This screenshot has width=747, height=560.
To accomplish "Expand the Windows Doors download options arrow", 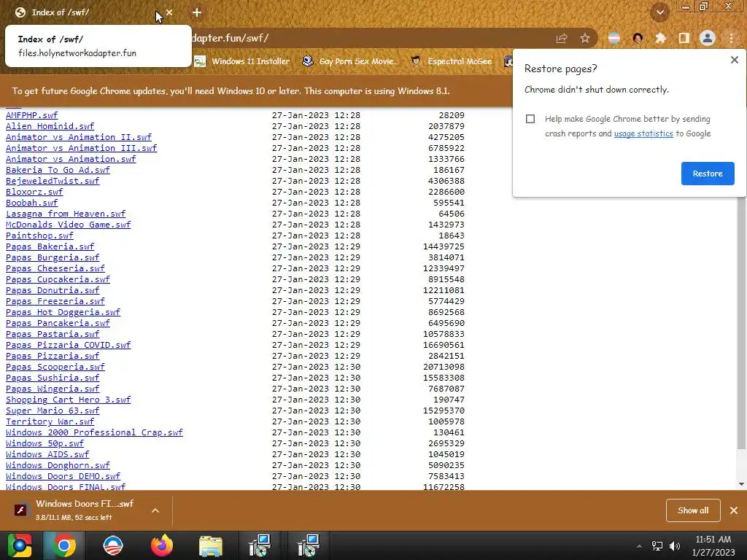I will pos(155,510).
